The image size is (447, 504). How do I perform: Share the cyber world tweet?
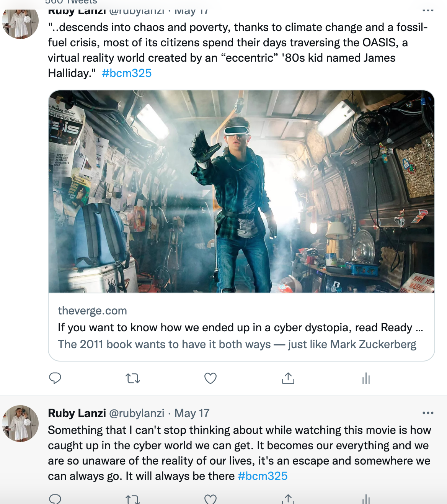(x=288, y=499)
